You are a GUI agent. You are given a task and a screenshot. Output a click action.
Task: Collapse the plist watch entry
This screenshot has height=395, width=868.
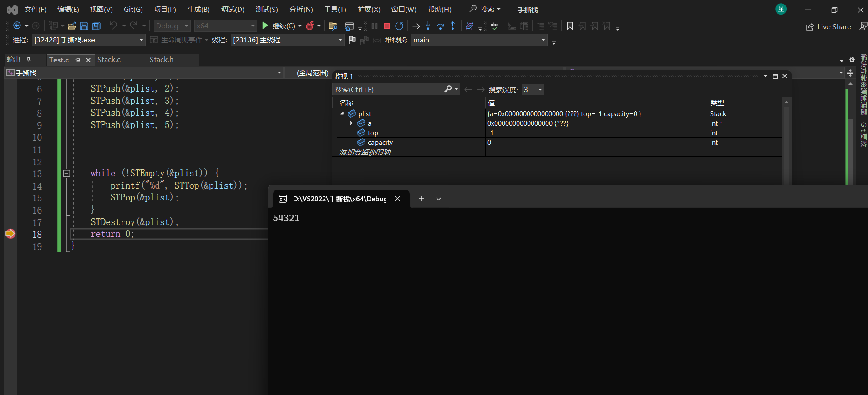(342, 113)
